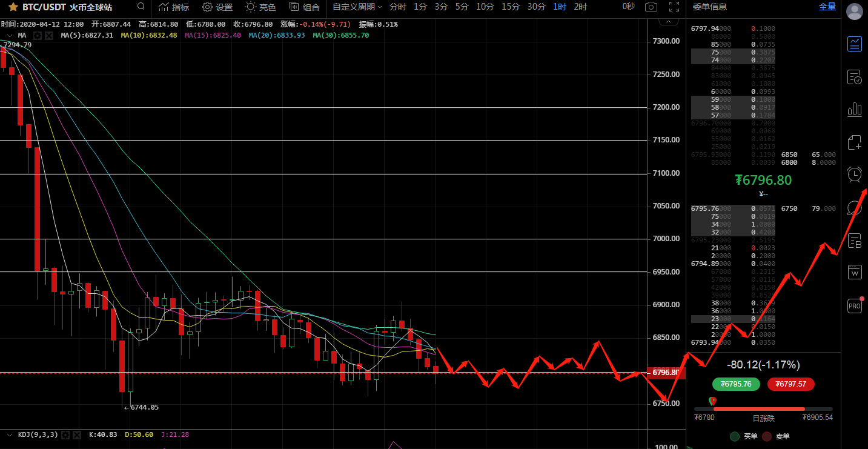This screenshot has height=449, width=868.
Task: Select the 6795.76 bid row in order book
Action: click(733, 208)
